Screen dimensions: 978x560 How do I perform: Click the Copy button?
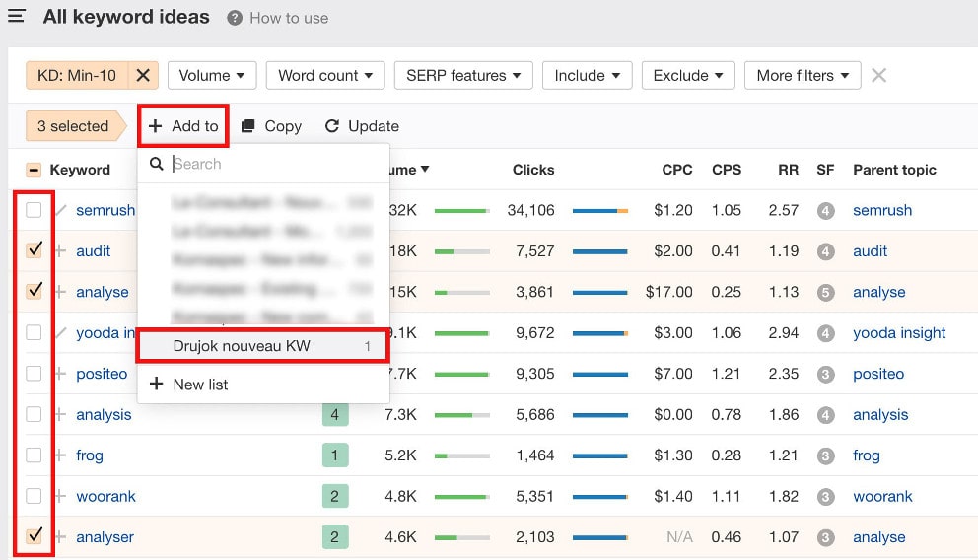point(271,126)
